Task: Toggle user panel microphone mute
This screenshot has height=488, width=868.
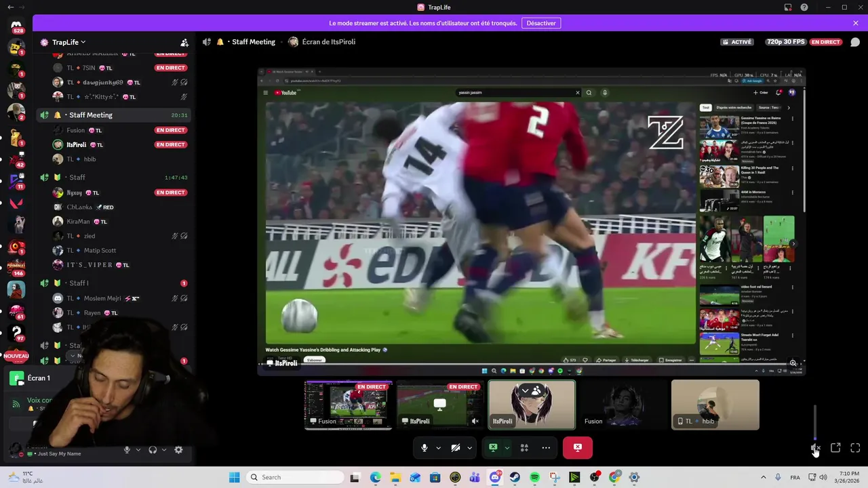Action: point(127,449)
